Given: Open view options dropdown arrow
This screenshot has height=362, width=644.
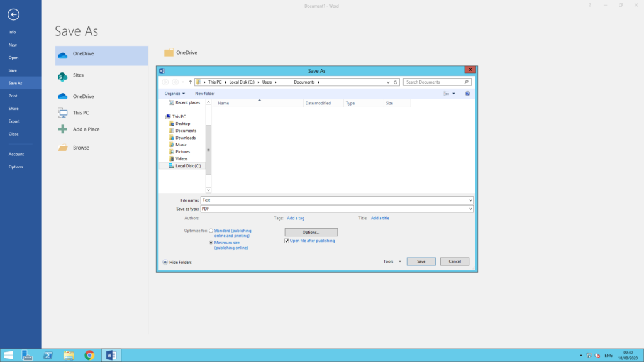Looking at the screenshot, I should click(x=454, y=94).
